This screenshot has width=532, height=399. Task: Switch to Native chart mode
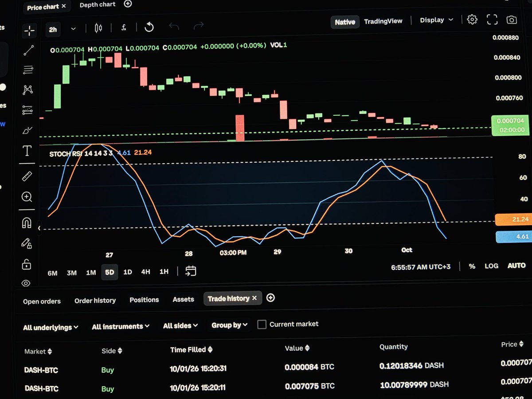[x=345, y=22]
